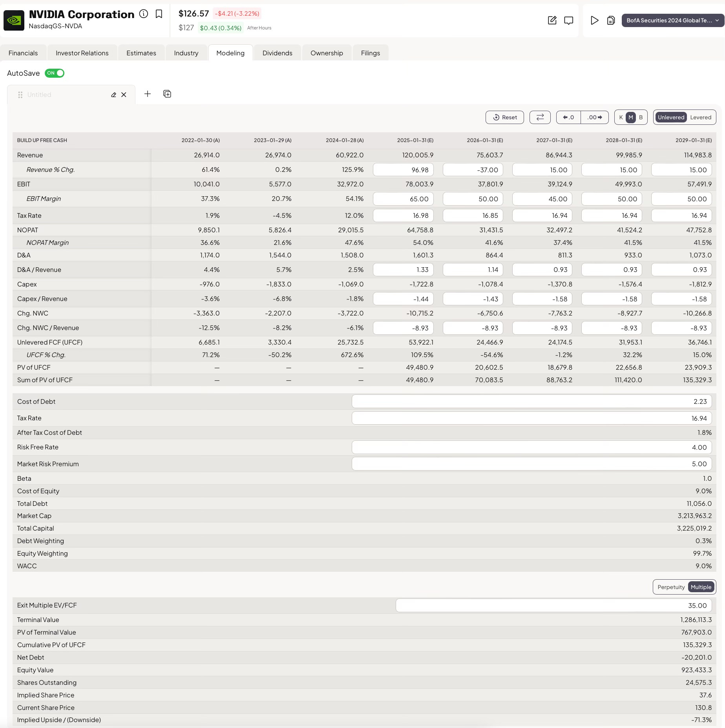Choose Perpetuity terminal value method

[671, 587]
